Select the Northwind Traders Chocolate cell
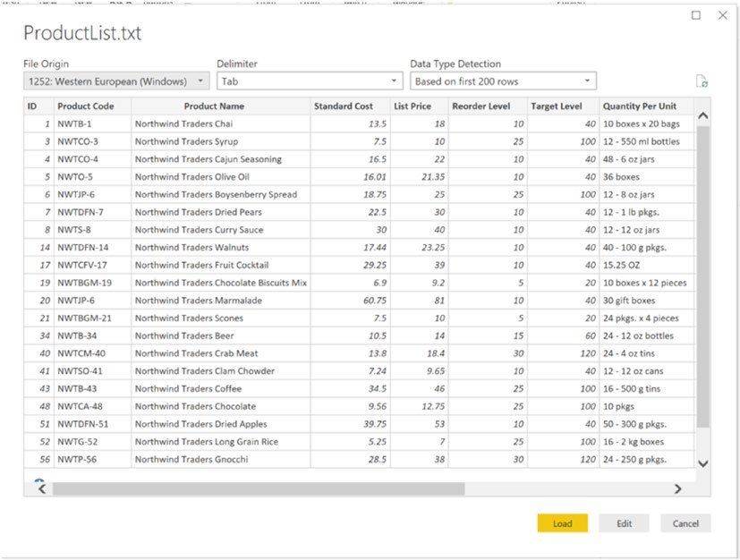This screenshot has width=740, height=560. [221, 406]
